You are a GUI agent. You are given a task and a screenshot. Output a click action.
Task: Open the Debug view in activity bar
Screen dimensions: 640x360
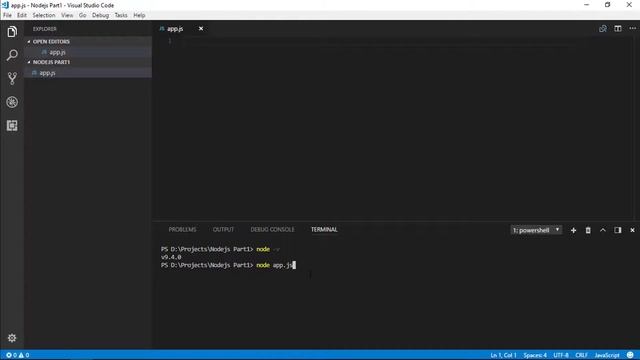click(12, 102)
